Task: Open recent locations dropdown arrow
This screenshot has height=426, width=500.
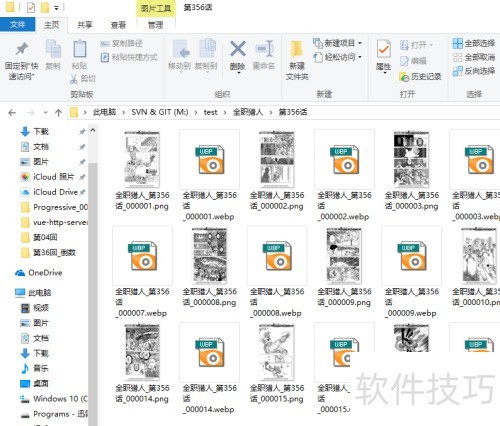Action: pyautogui.click(x=46, y=113)
